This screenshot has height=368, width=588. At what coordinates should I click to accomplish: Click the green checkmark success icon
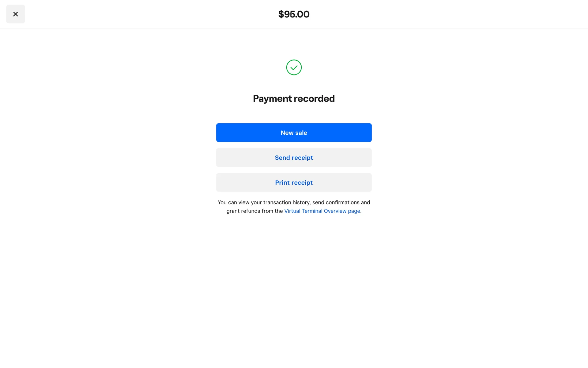click(x=294, y=67)
